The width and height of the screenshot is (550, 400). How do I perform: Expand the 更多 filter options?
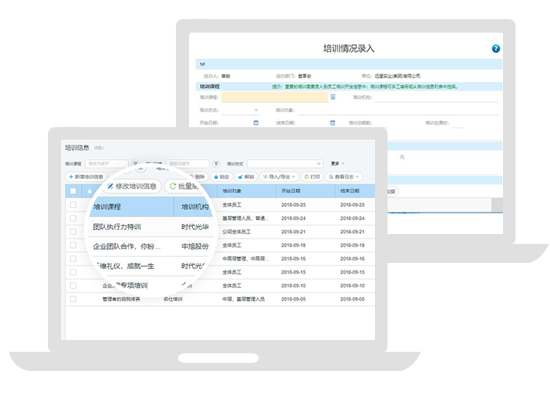[x=337, y=164]
